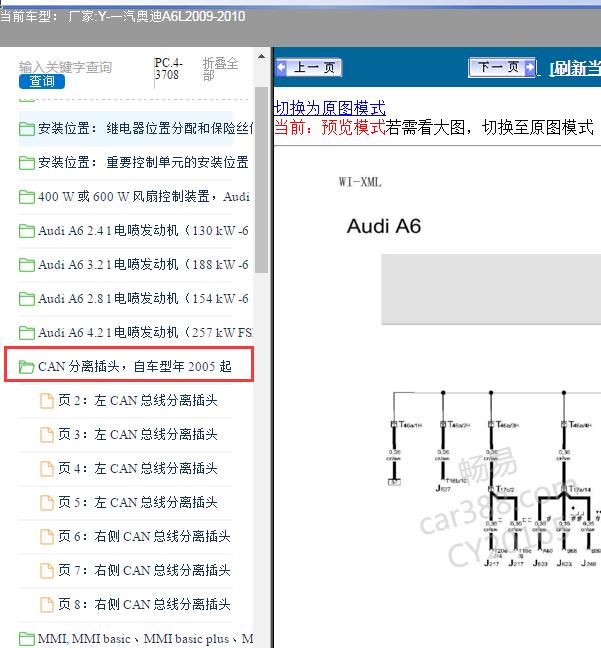Expand Audi A6 4.2 l 电喷发动机 entry
Viewport: 601px width, 648px height.
point(145,332)
